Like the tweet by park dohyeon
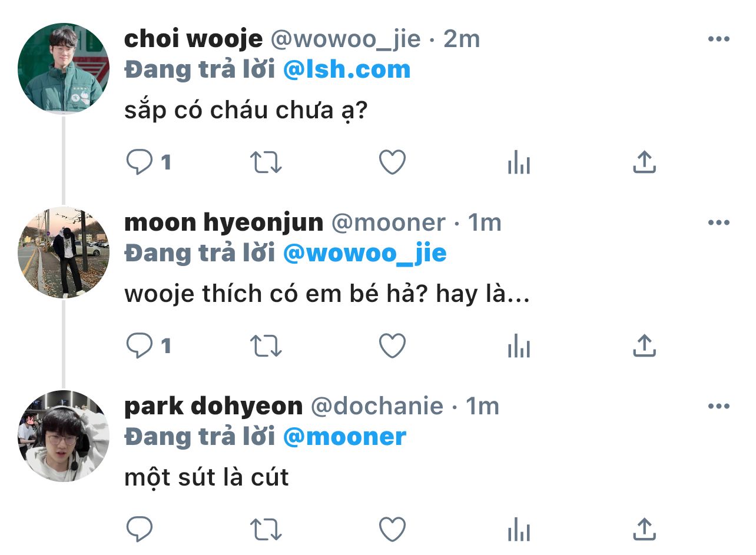This screenshot has height=555, width=756. point(392,529)
